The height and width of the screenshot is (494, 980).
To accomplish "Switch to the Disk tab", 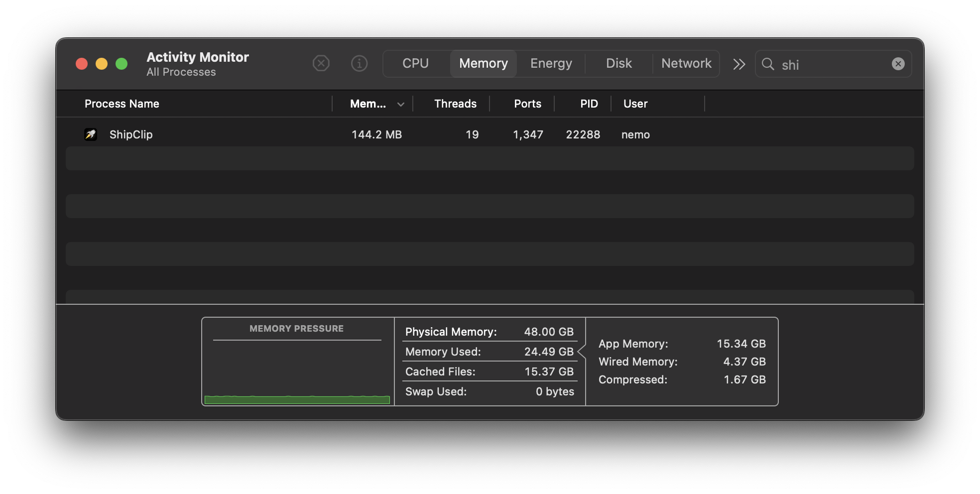I will pos(618,64).
